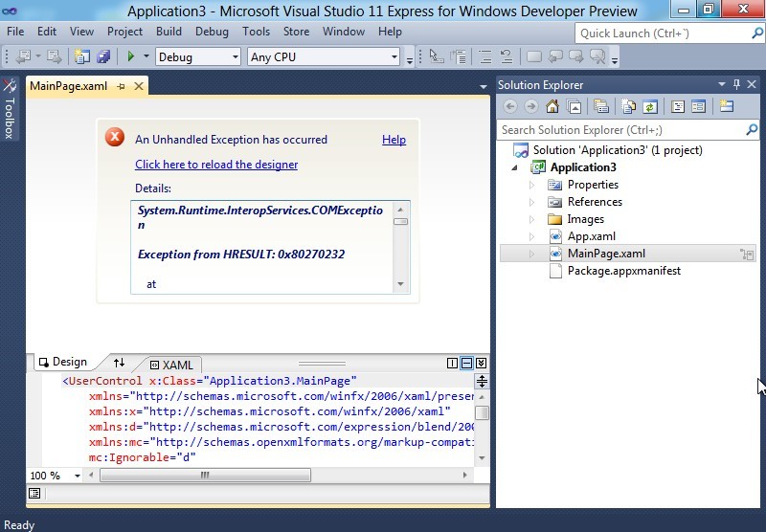
Task: Open the File menu
Action: point(15,32)
